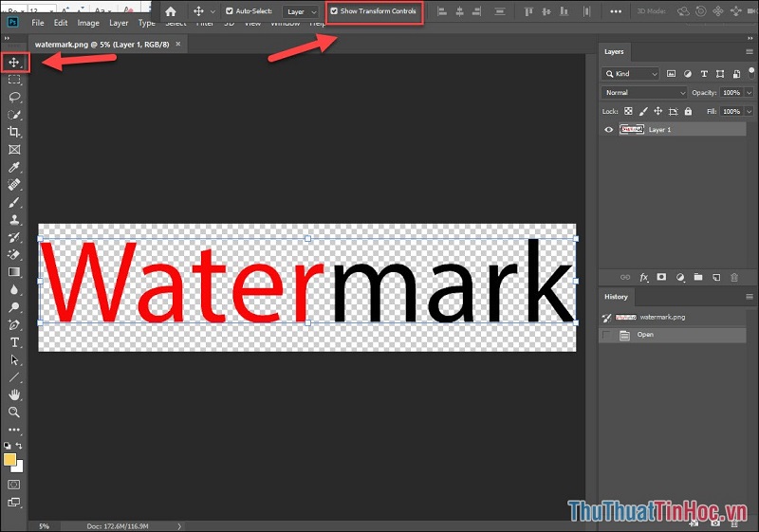Image resolution: width=759 pixels, height=532 pixels.
Task: Click the Home icon in options bar
Action: 171,11
